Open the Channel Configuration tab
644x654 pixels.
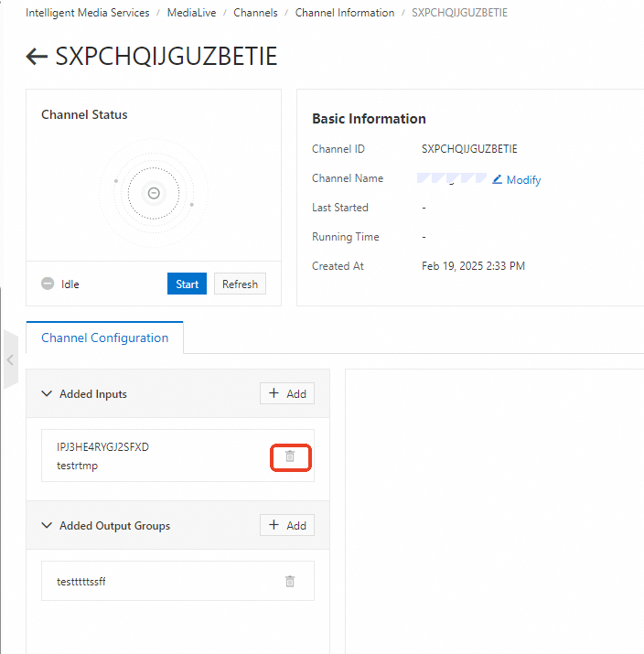tap(104, 338)
